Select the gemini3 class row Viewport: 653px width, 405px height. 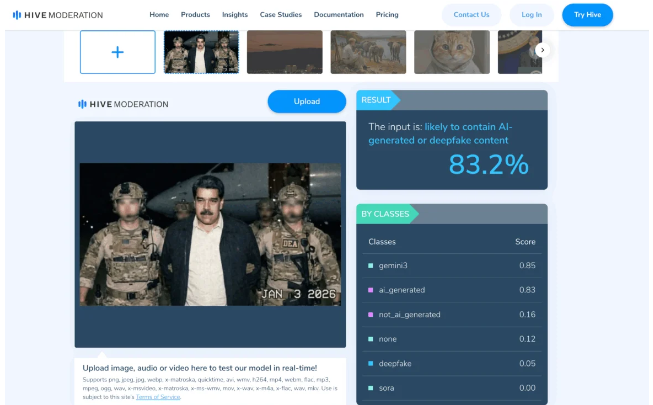coord(451,265)
